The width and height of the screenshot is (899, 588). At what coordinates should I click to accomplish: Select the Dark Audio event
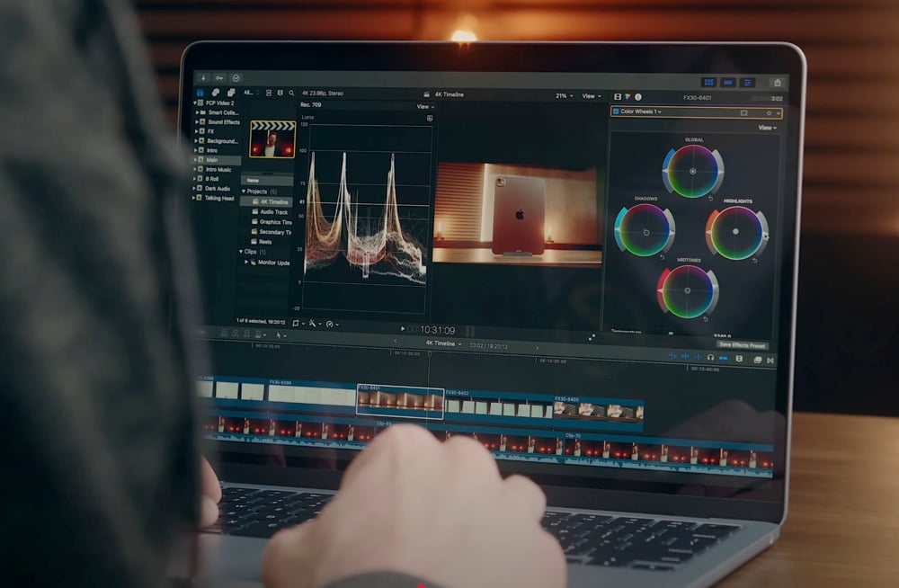[x=218, y=189]
